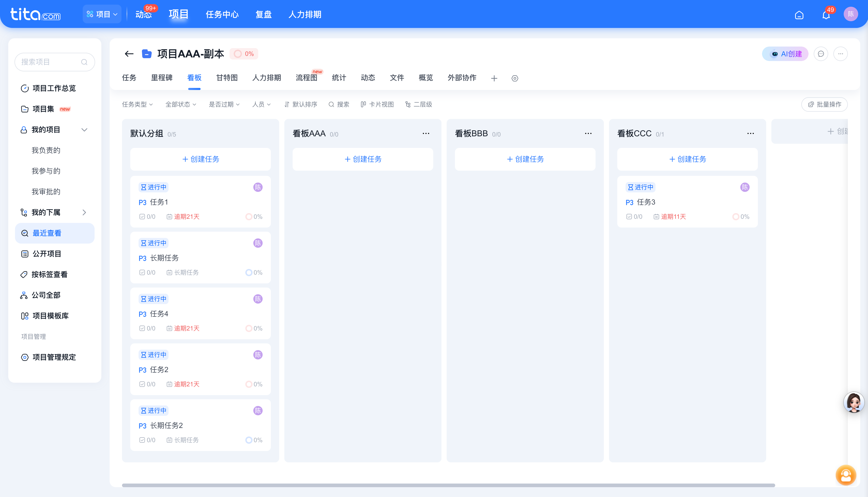Viewport: 868px width, 497px height.
Task: Click assignee avatar on 任务3 card
Action: (745, 187)
